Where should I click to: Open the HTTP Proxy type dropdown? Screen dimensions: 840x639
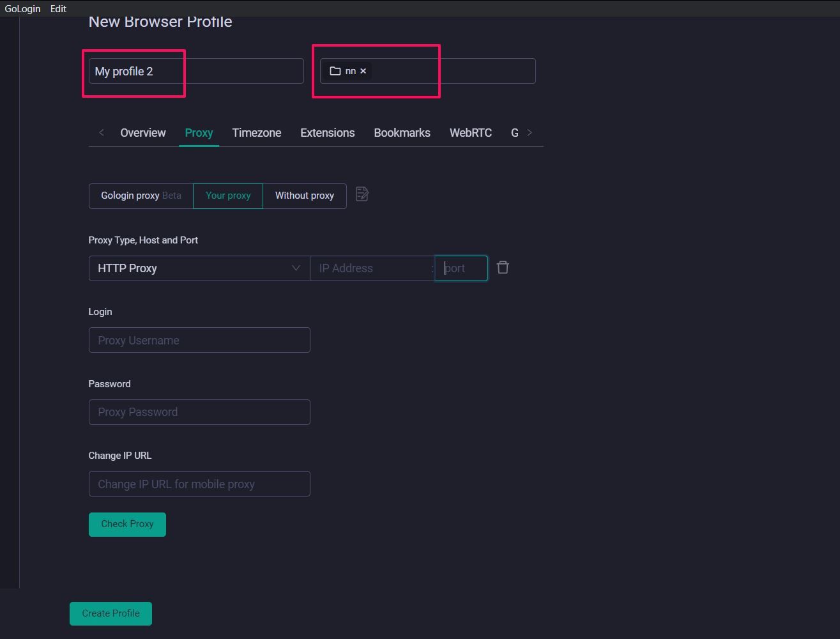[x=199, y=268]
